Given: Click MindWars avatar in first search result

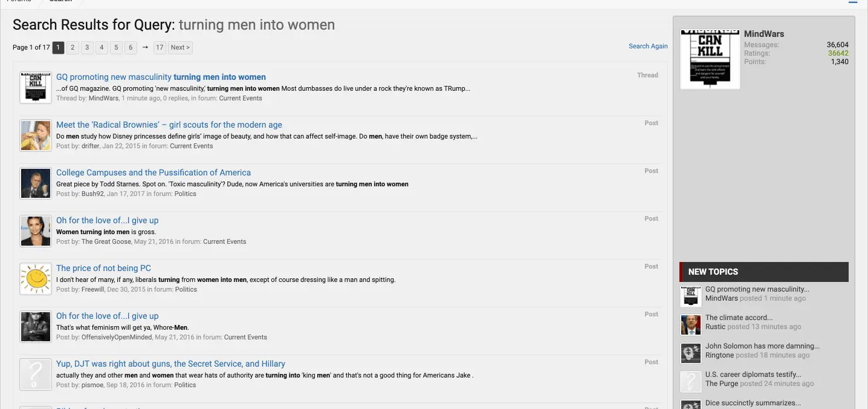Looking at the screenshot, I should tap(36, 87).
